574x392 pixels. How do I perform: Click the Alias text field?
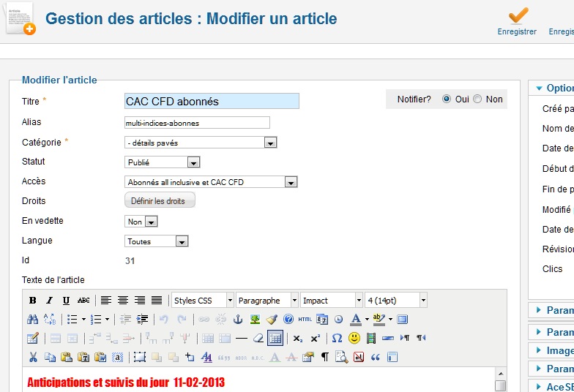(x=198, y=123)
